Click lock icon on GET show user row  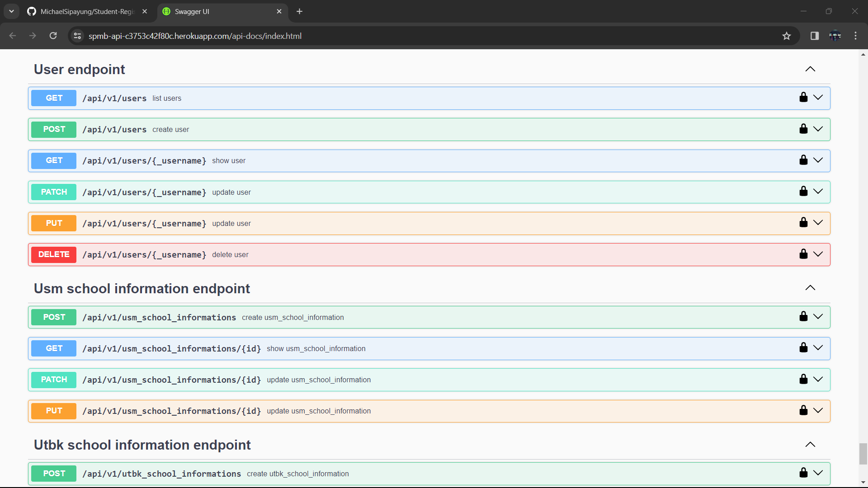pos(803,160)
